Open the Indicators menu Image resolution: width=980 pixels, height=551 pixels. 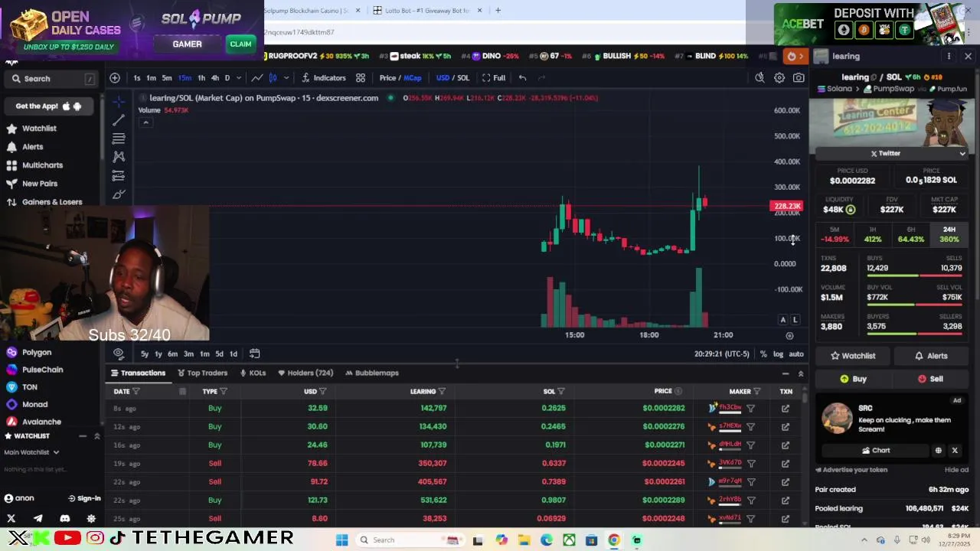323,77
